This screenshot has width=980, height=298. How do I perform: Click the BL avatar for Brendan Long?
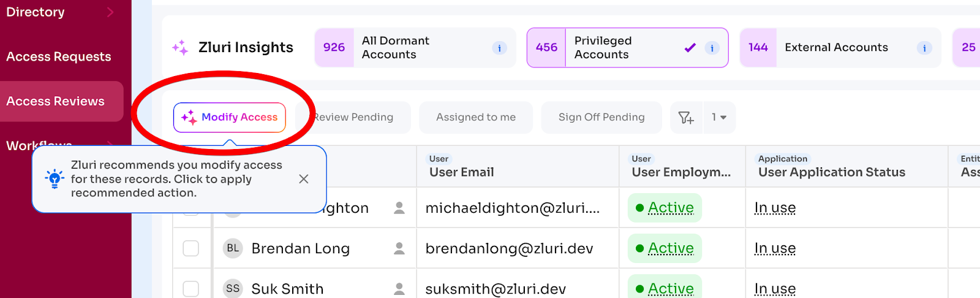(x=233, y=248)
